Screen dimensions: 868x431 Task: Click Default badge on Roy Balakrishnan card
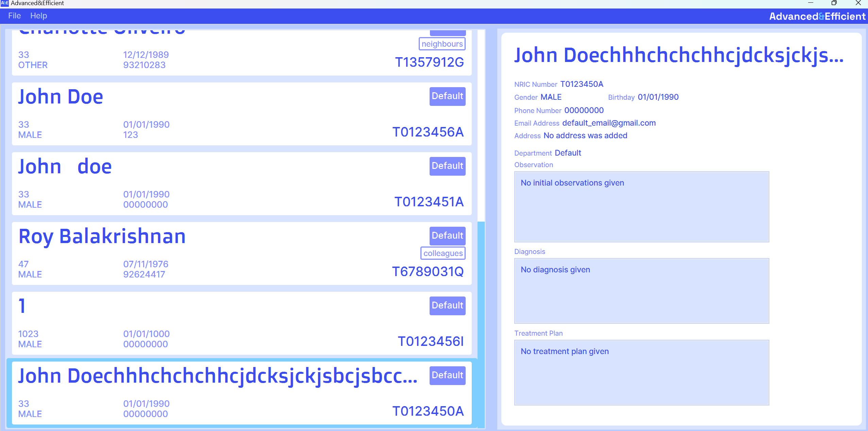coord(447,236)
